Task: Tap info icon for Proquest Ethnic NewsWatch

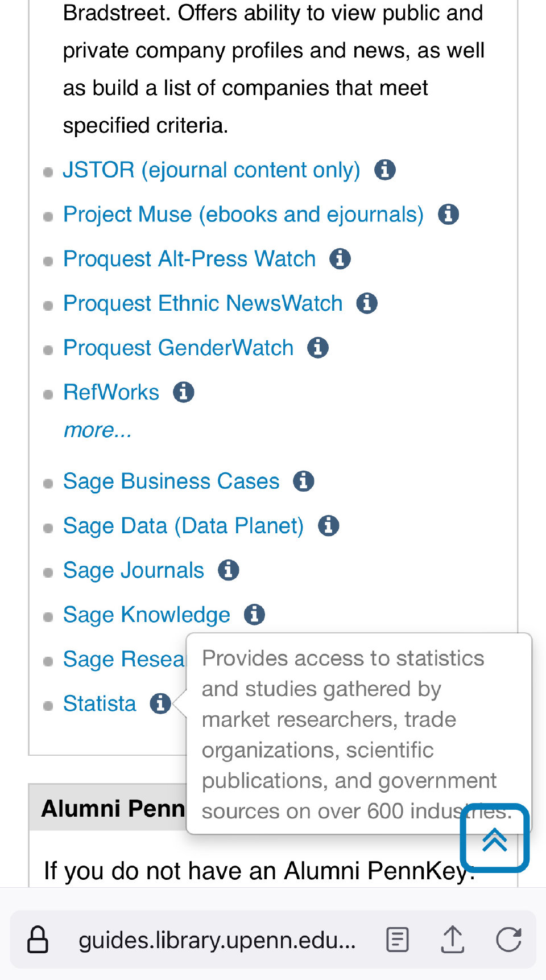Action: pos(367,303)
